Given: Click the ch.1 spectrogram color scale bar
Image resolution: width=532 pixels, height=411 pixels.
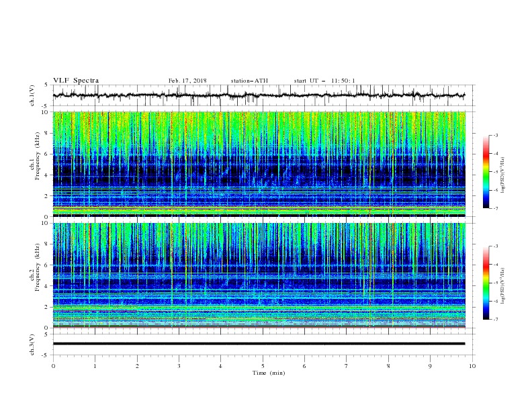Looking at the screenshot, I should tap(486, 172).
